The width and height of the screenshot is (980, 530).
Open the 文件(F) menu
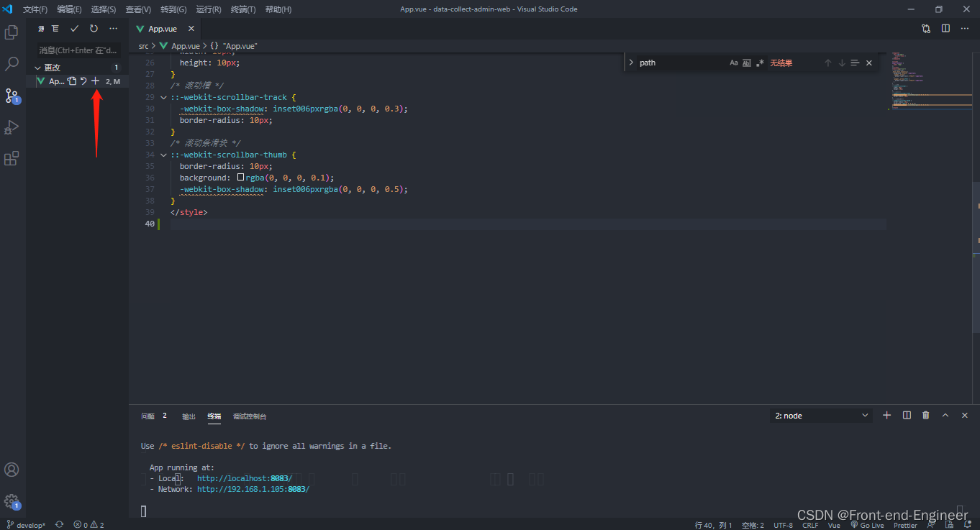coord(35,9)
